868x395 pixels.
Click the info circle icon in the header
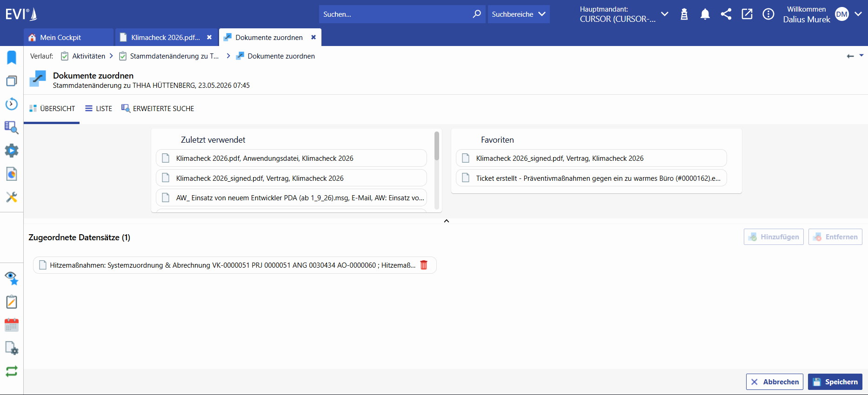coord(768,14)
